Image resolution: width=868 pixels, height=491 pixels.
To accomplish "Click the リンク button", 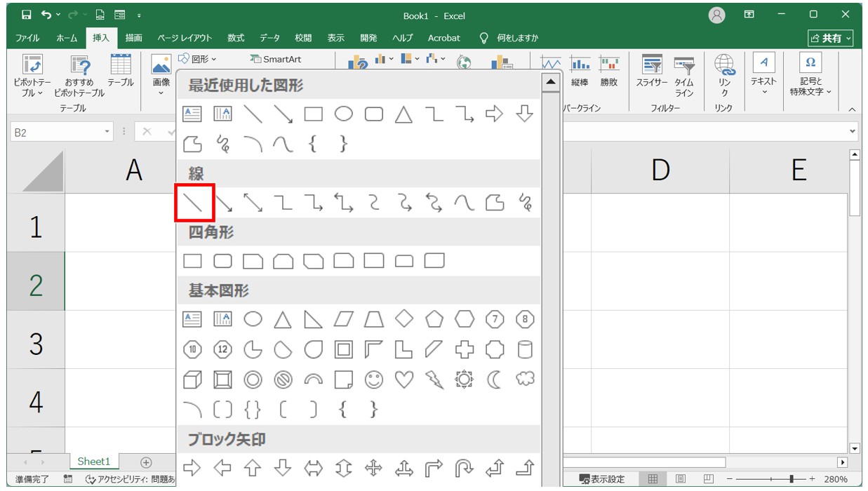I will (x=724, y=76).
